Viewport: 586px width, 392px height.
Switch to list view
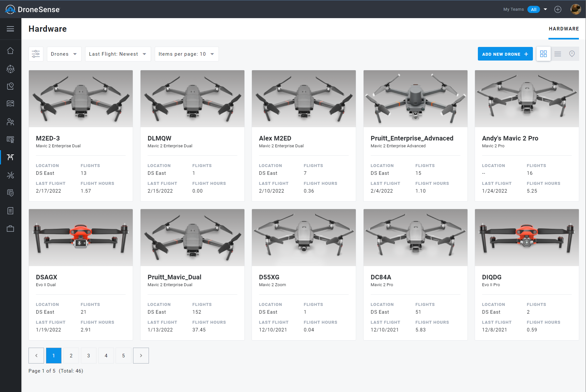coord(558,54)
